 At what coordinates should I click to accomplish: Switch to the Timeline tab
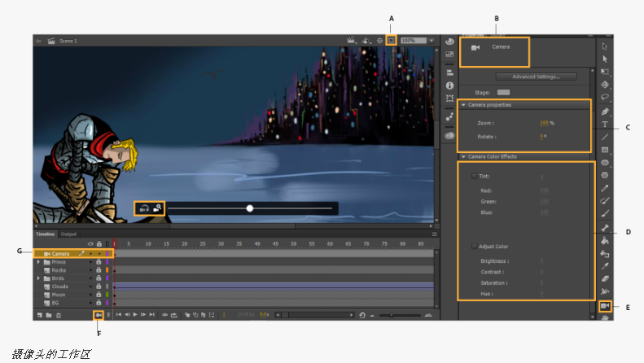[x=45, y=234]
